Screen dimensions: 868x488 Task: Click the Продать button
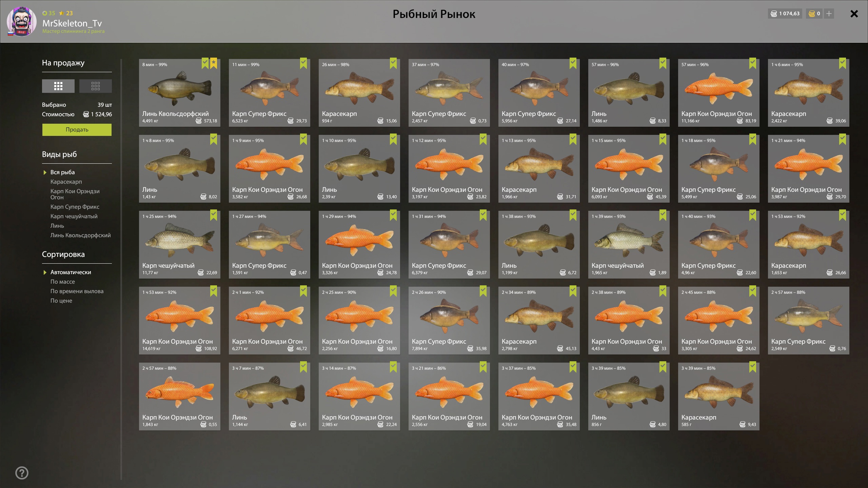click(x=77, y=130)
